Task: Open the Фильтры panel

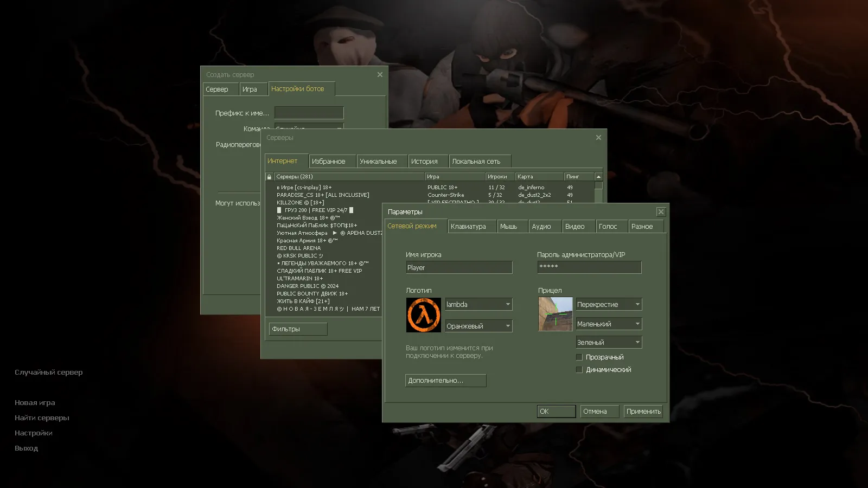Action: point(297,329)
